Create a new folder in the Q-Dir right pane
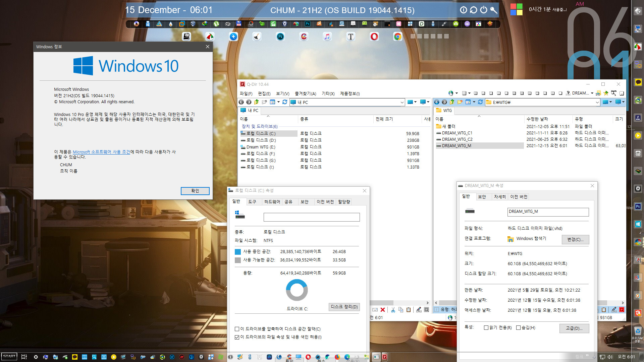Screen dimensions: 644x362 point(460,102)
